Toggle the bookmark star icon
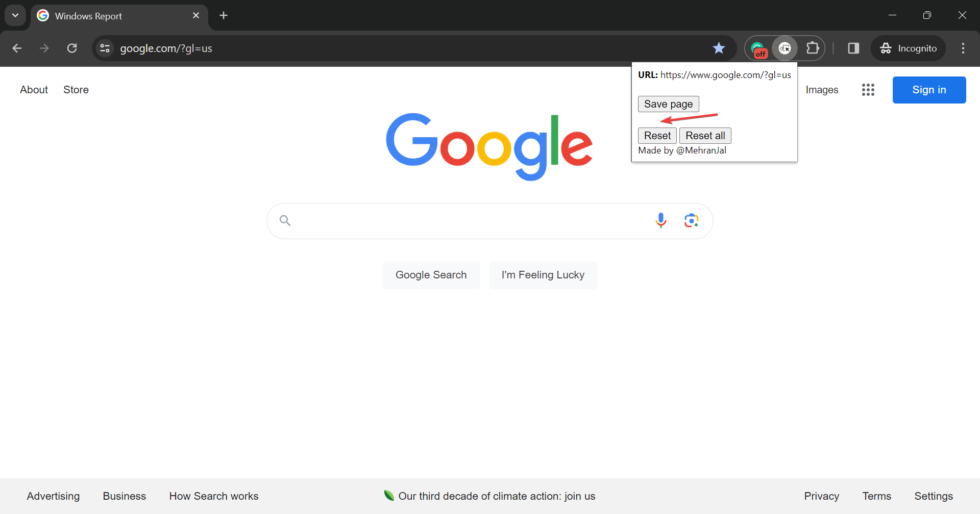Viewport: 980px width, 514px height. tap(719, 48)
